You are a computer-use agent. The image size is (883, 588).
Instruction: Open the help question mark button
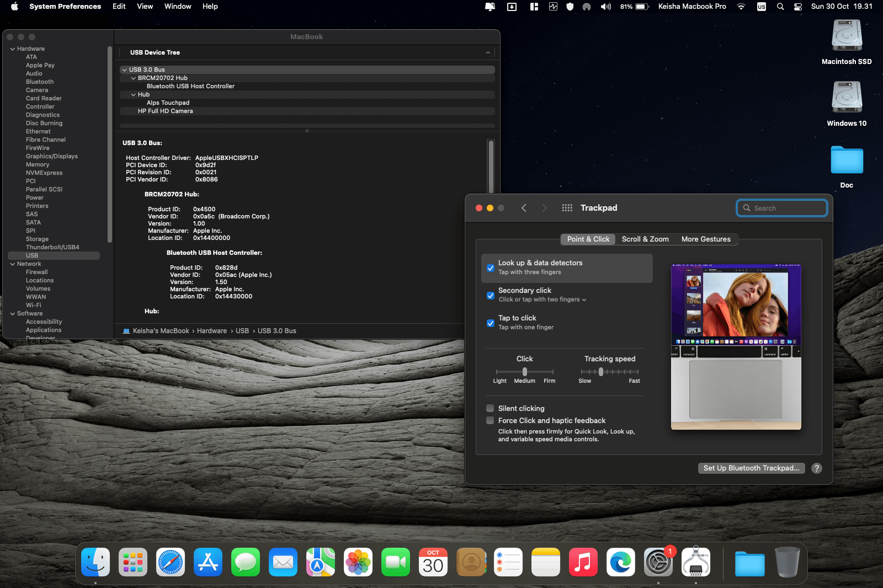pos(817,468)
